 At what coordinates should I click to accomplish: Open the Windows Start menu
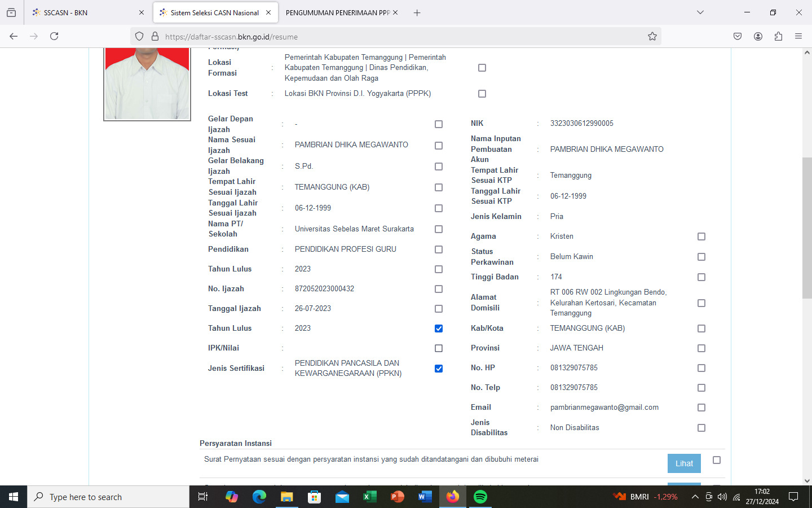pyautogui.click(x=14, y=497)
